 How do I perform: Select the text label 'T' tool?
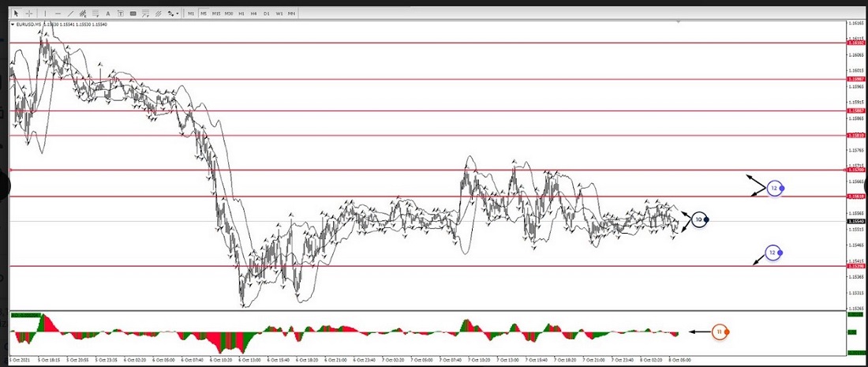[121, 13]
